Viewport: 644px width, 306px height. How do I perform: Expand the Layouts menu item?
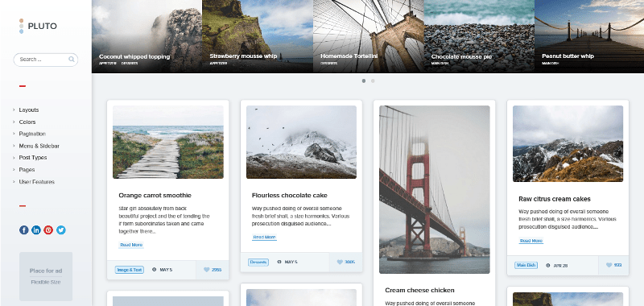pos(29,110)
